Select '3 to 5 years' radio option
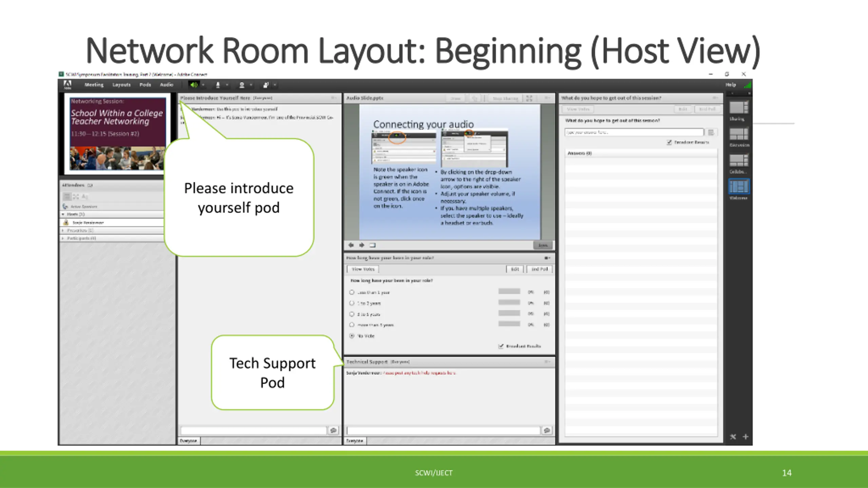The height and width of the screenshot is (488, 868). (x=352, y=314)
